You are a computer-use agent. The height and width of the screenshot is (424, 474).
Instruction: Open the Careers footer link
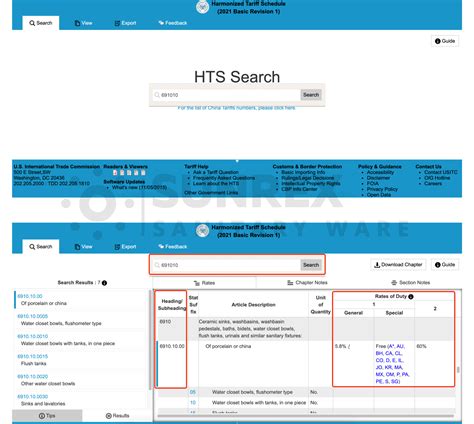pos(433,184)
